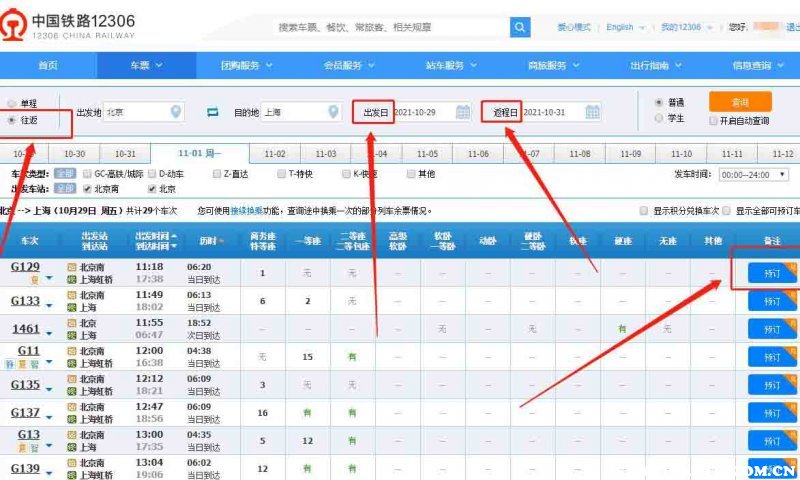
Task: Sort by 出发时间 column arrow
Action: point(173,237)
